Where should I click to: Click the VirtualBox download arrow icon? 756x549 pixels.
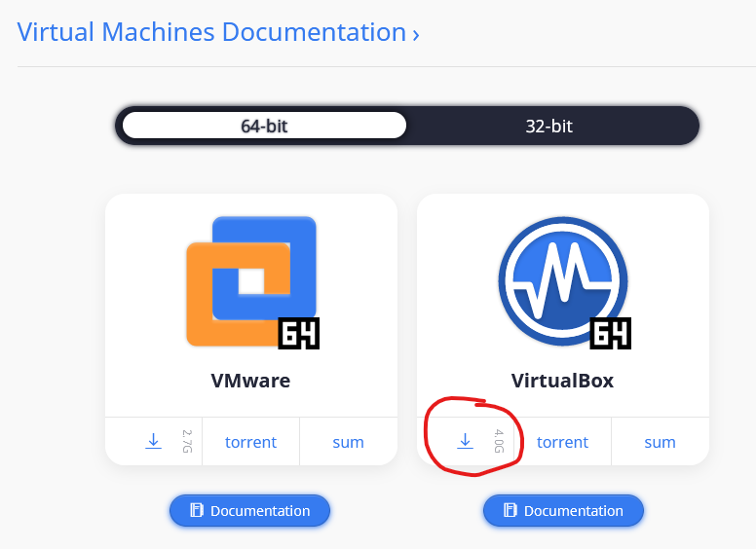(465, 442)
